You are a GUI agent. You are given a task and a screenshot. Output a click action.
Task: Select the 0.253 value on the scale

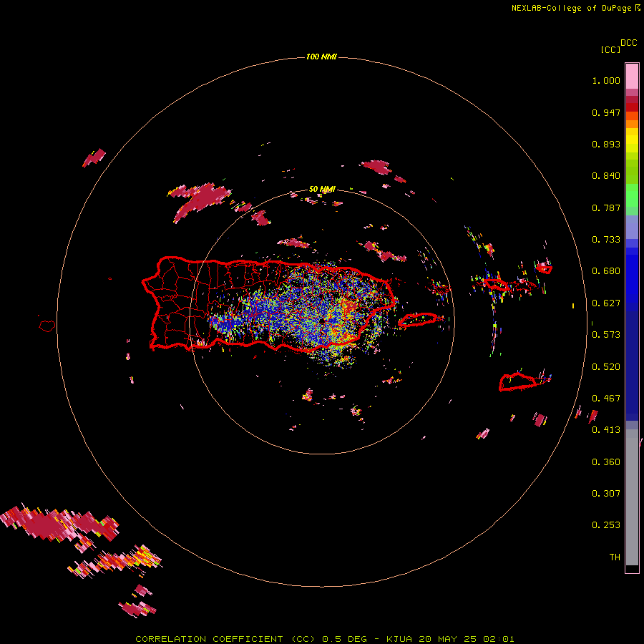pos(606,525)
